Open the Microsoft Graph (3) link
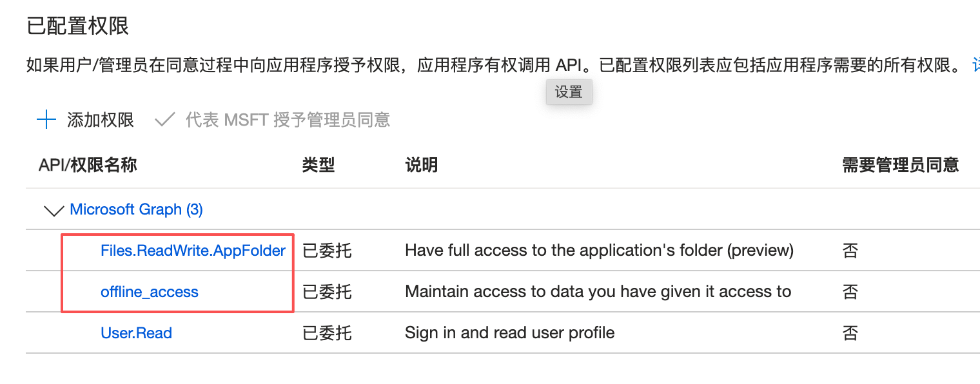The height and width of the screenshot is (384, 980). (136, 209)
